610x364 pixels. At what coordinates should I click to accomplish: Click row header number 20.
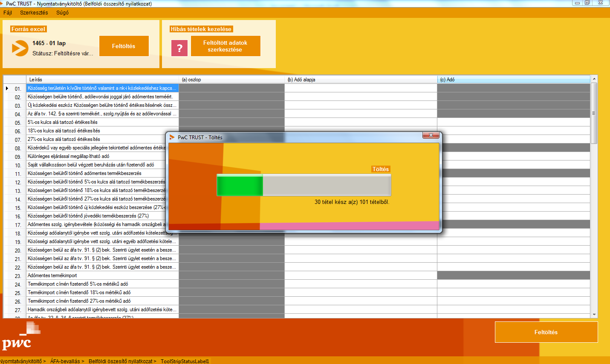(15, 250)
